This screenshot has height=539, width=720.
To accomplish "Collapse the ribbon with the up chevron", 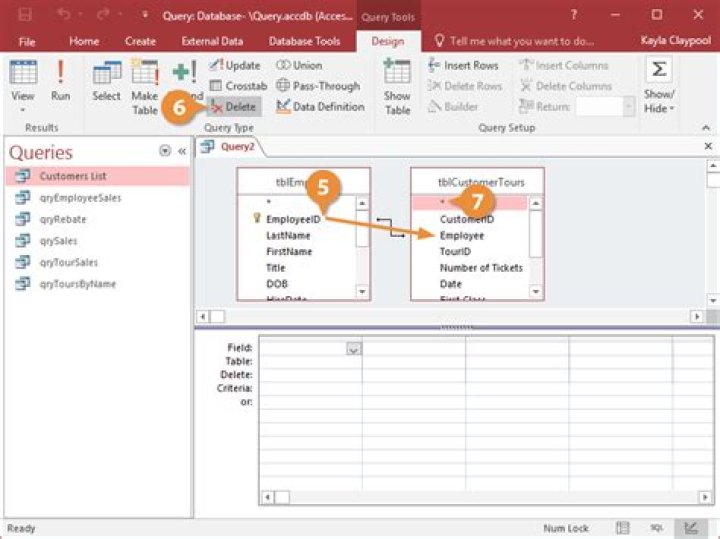I will (706, 128).
